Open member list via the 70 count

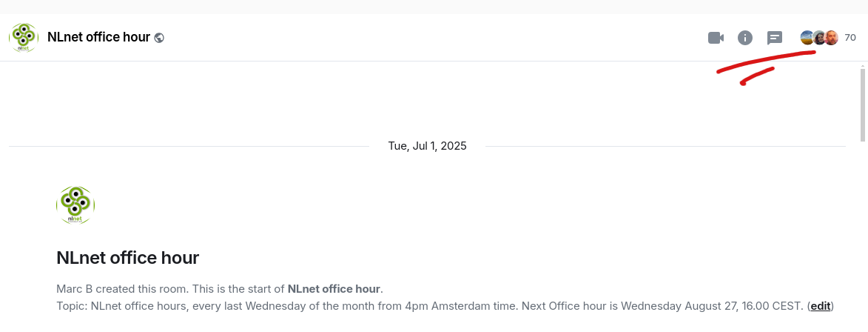[850, 38]
